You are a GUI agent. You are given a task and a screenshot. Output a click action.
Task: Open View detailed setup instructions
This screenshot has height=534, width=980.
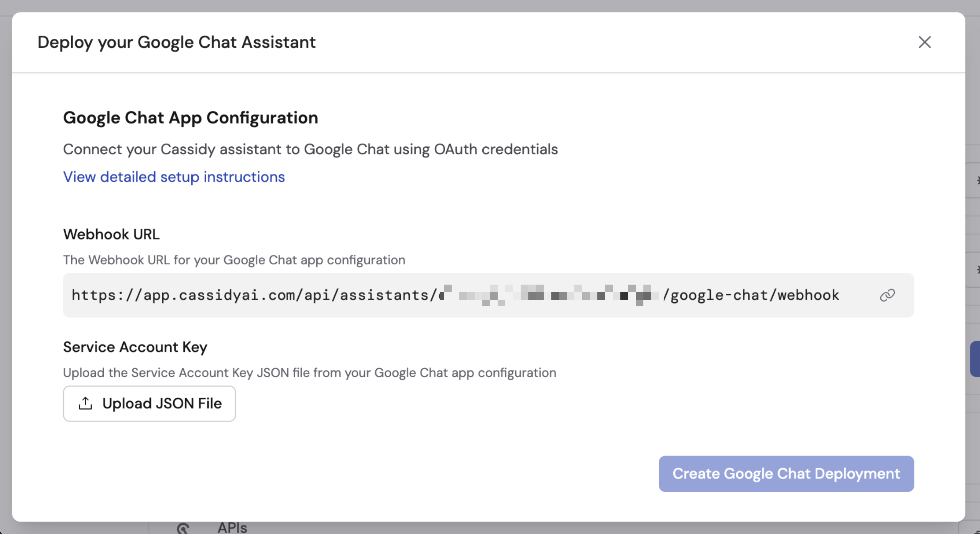coord(174,177)
